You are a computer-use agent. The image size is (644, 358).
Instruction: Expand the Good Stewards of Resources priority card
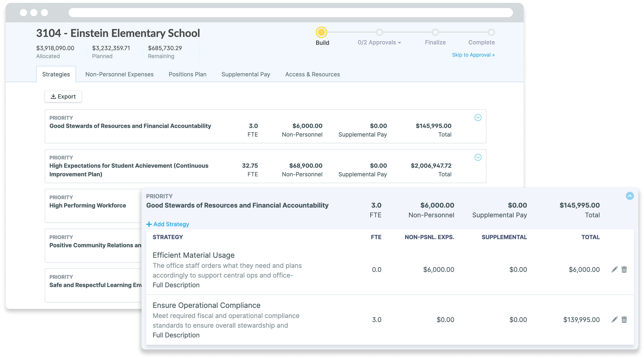click(478, 118)
